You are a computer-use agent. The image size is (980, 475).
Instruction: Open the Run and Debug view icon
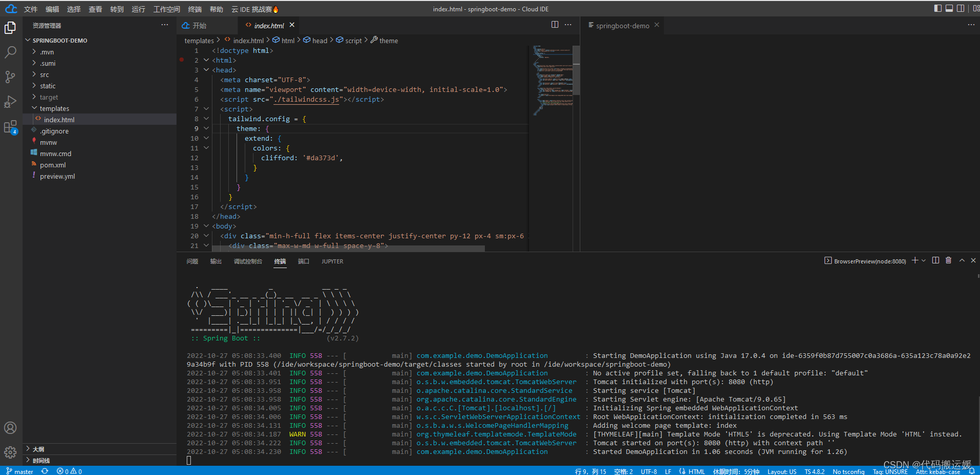coord(10,102)
